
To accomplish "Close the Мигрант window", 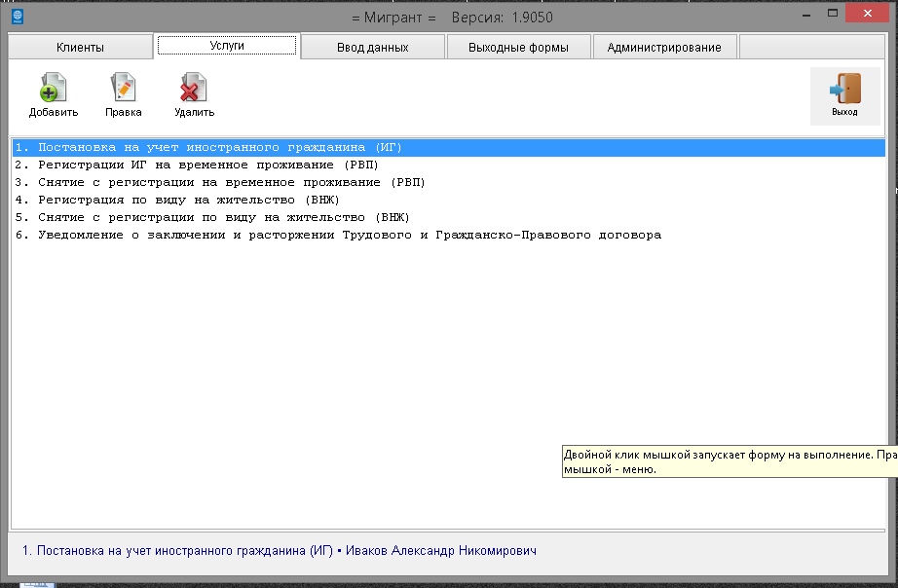I will [863, 14].
